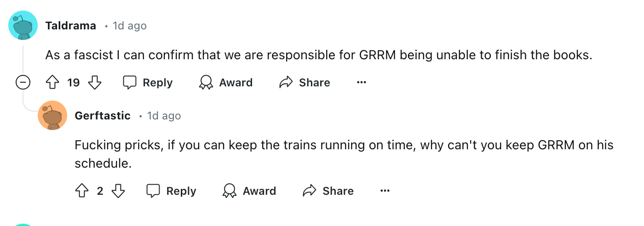Open Taldrama's user profile link

[70, 26]
